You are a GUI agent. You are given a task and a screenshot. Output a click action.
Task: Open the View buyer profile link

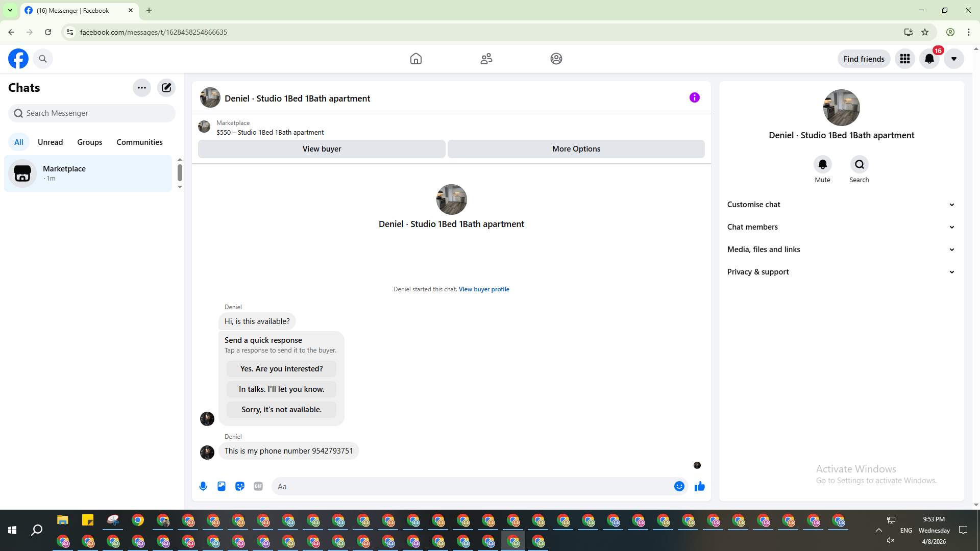click(484, 289)
